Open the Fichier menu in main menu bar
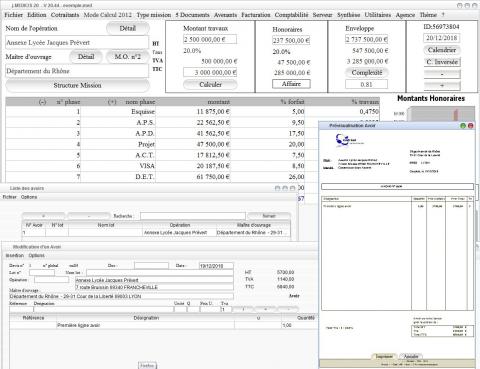 (13, 15)
